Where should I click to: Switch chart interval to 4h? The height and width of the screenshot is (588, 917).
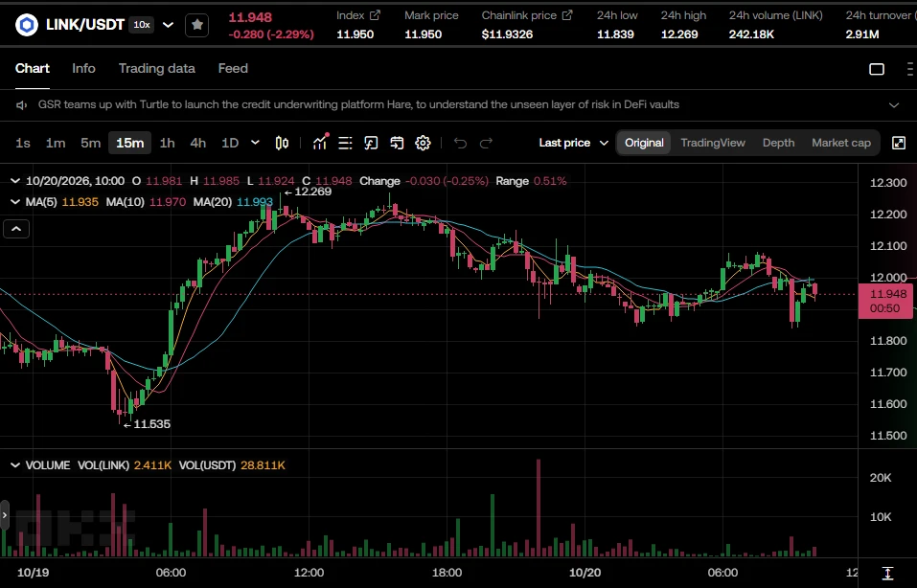[198, 143]
